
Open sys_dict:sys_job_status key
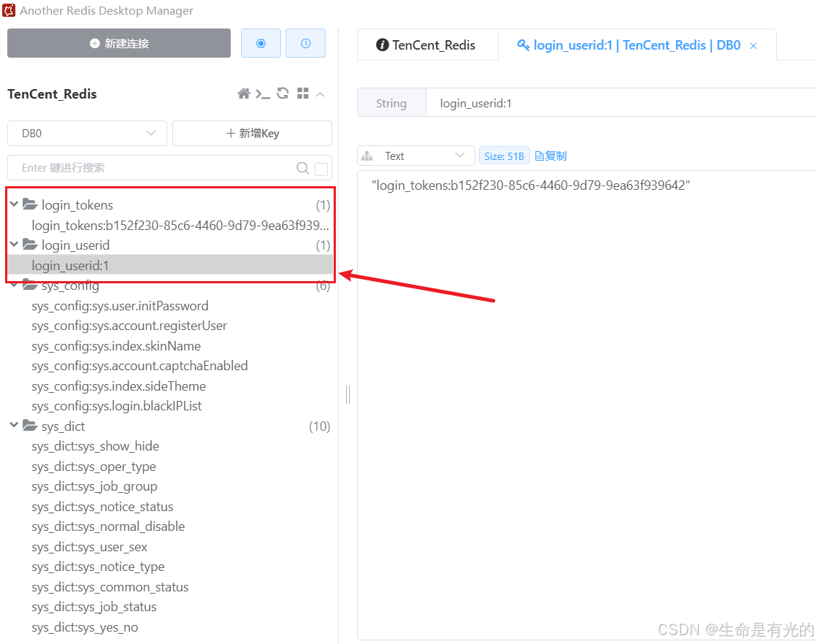[x=93, y=607]
